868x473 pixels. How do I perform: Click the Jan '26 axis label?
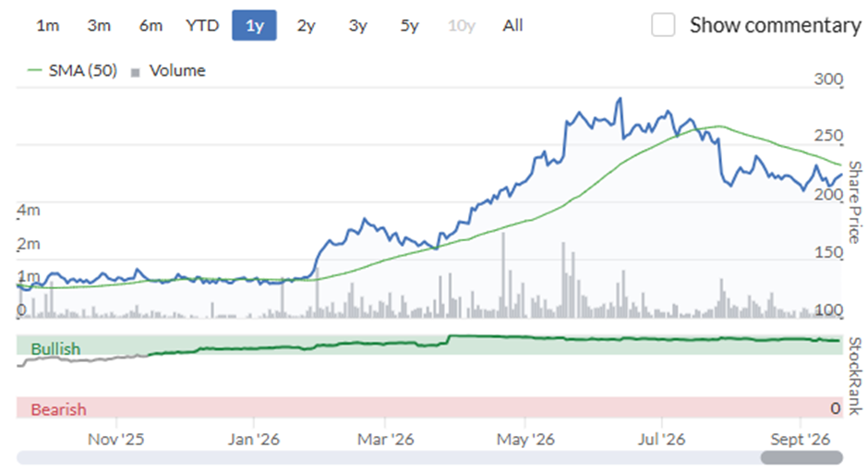[254, 439]
